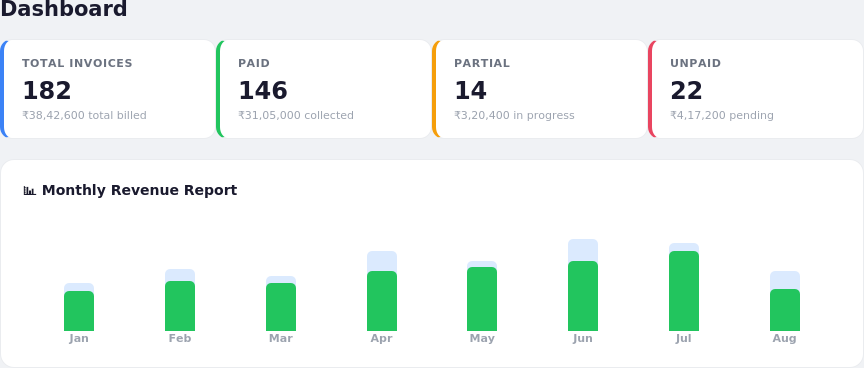The height and width of the screenshot is (368, 864).
Task: Click the Dashboard page heading
Action: click(x=64, y=9)
